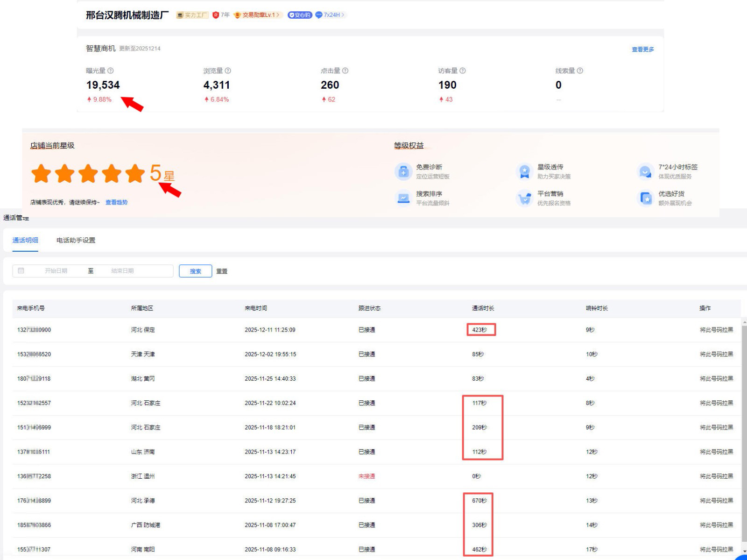Click the 平台营销 shopping cart icon
747x560 pixels.
click(x=524, y=198)
